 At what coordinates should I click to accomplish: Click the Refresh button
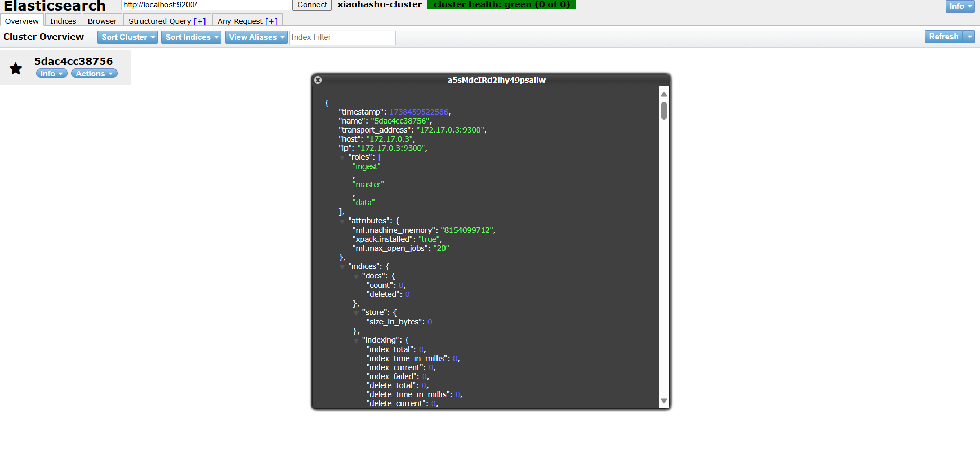[x=943, y=37]
